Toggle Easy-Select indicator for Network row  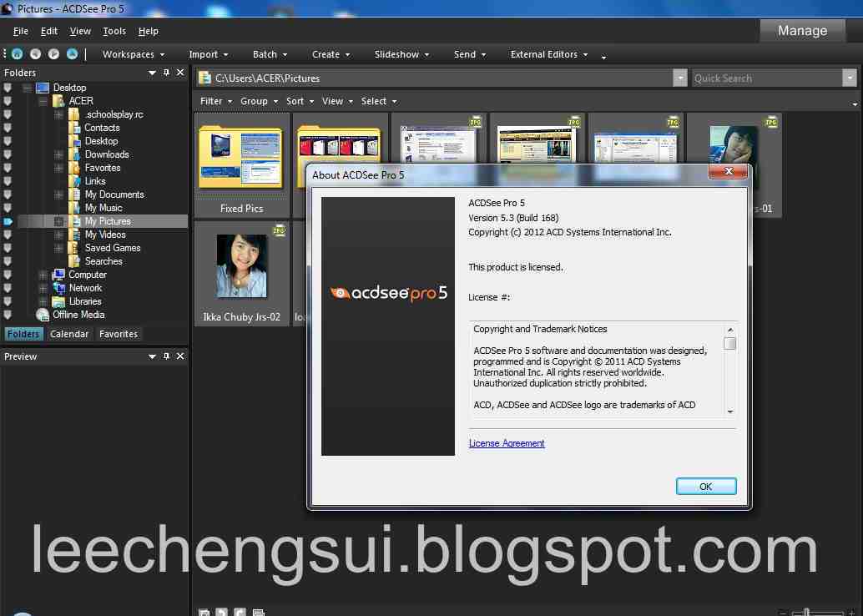click(x=8, y=288)
